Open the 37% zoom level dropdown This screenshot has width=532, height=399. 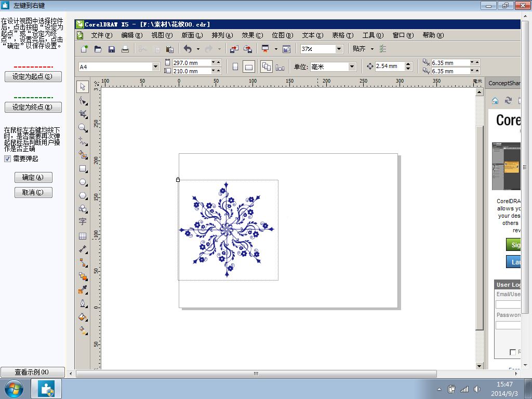pos(339,49)
